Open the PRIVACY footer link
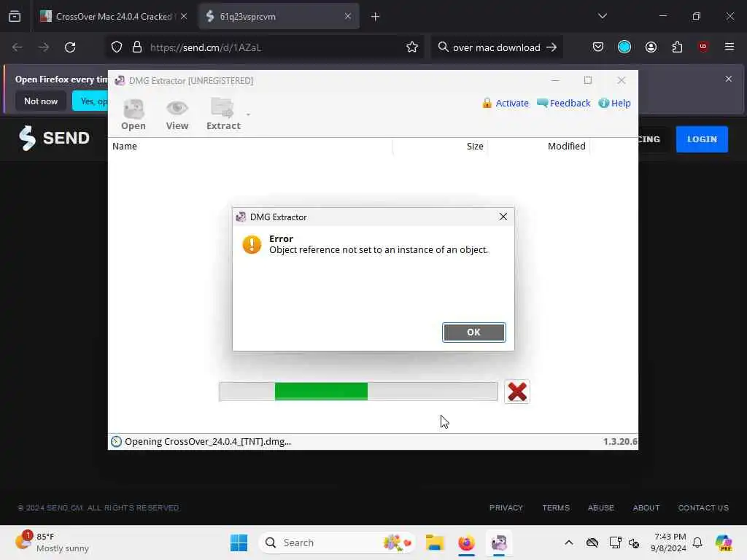Image resolution: width=747 pixels, height=560 pixels. click(x=506, y=507)
